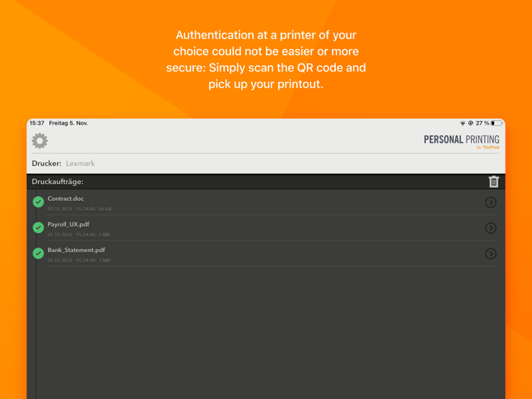532x399 pixels.
Task: Click the Drucker label
Action: pos(46,163)
